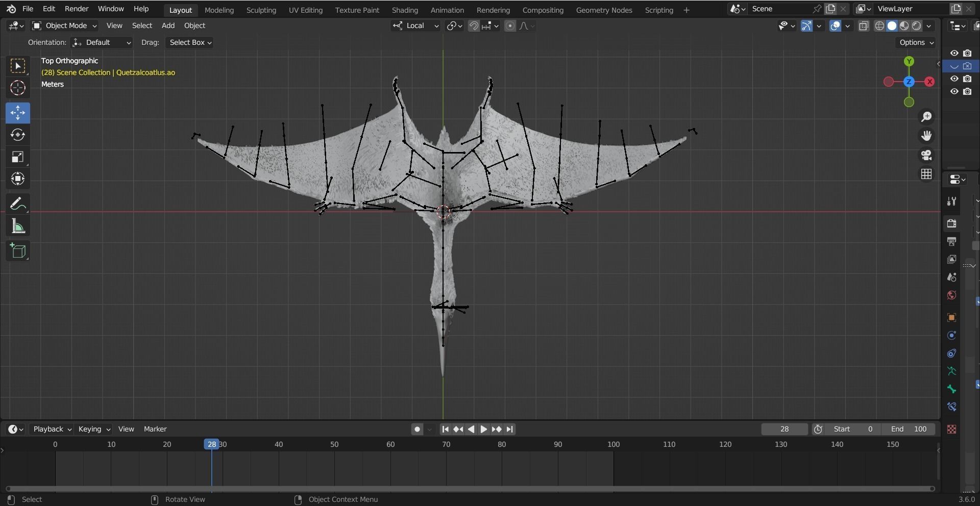Toggle proportional editing in viewport header
The height and width of the screenshot is (506, 980).
coord(510,26)
